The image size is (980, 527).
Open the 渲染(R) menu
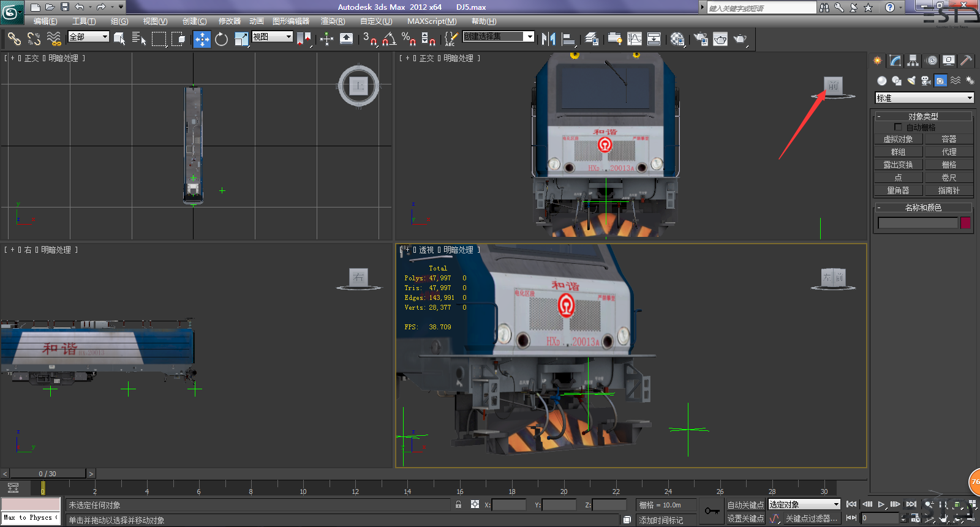pos(333,21)
